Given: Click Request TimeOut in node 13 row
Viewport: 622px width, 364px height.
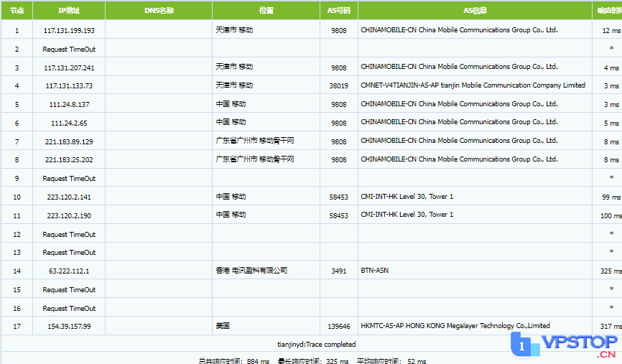Looking at the screenshot, I should click(69, 252).
